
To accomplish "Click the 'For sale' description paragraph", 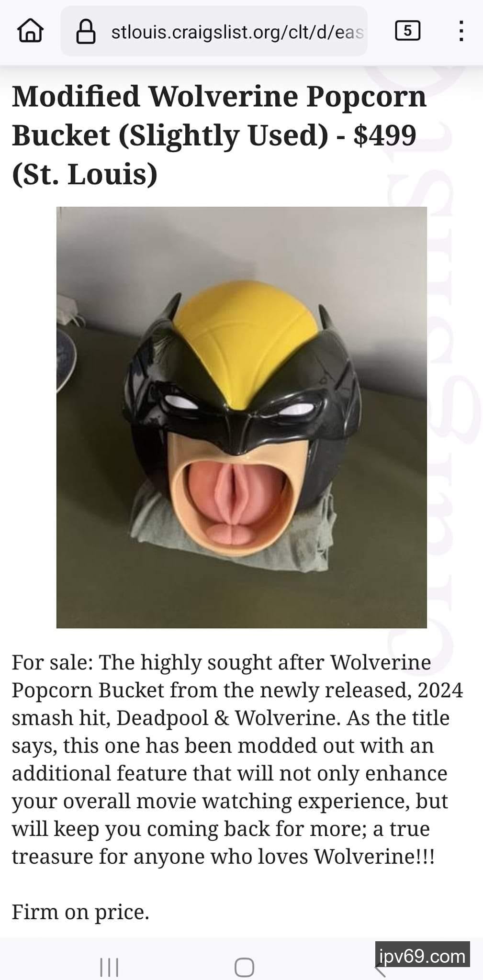I will point(237,759).
